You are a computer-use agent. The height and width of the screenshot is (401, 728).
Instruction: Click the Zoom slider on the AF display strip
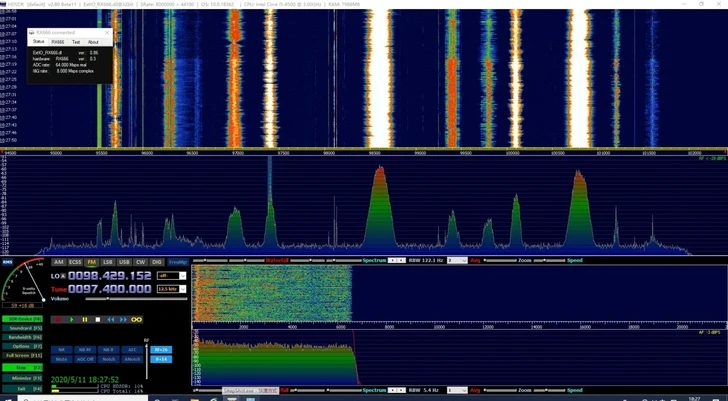click(x=500, y=390)
